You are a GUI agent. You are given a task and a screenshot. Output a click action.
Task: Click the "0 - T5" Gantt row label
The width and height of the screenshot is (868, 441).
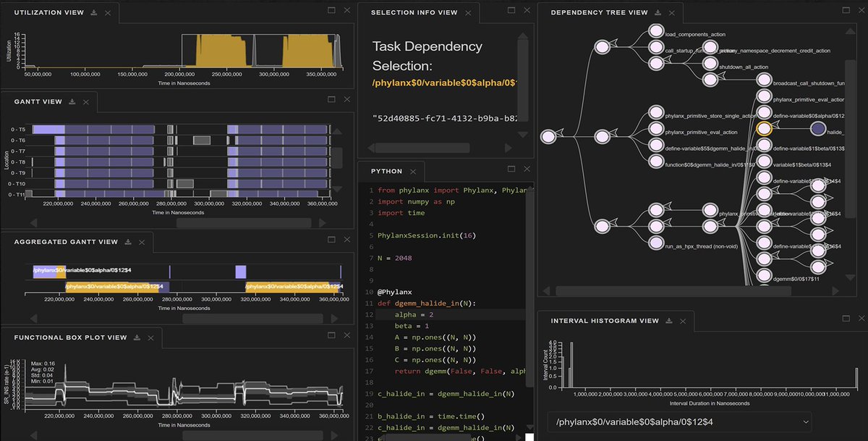click(x=18, y=129)
